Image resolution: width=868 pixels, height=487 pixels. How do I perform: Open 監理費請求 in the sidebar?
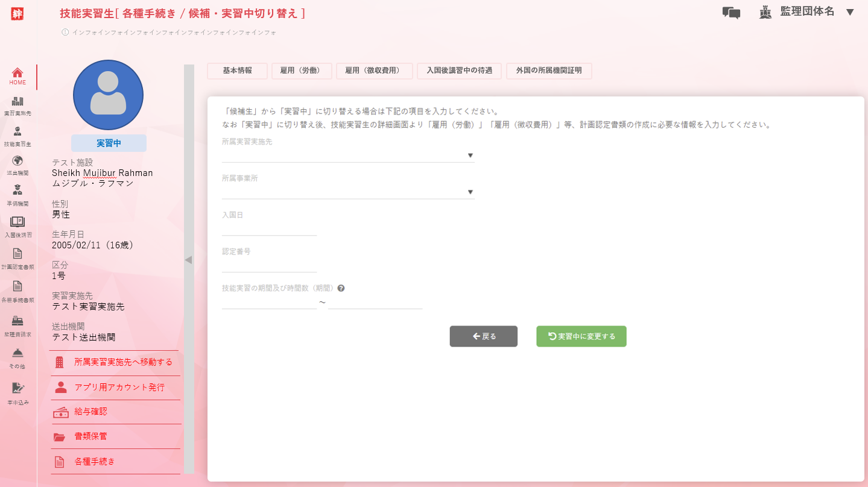click(17, 324)
